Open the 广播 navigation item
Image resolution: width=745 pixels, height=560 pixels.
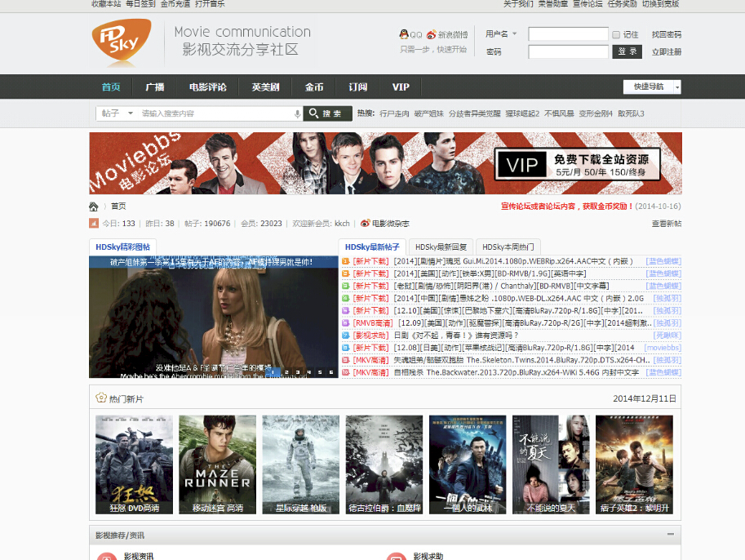point(155,87)
